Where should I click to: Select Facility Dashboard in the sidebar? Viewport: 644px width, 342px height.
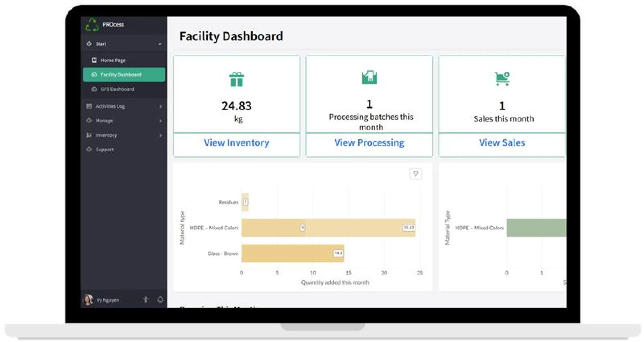(x=121, y=75)
